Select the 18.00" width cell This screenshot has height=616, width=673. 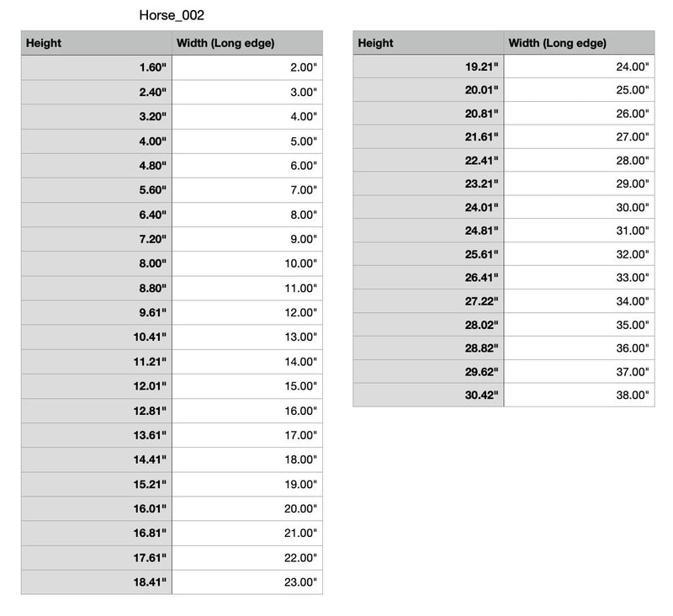(247, 459)
